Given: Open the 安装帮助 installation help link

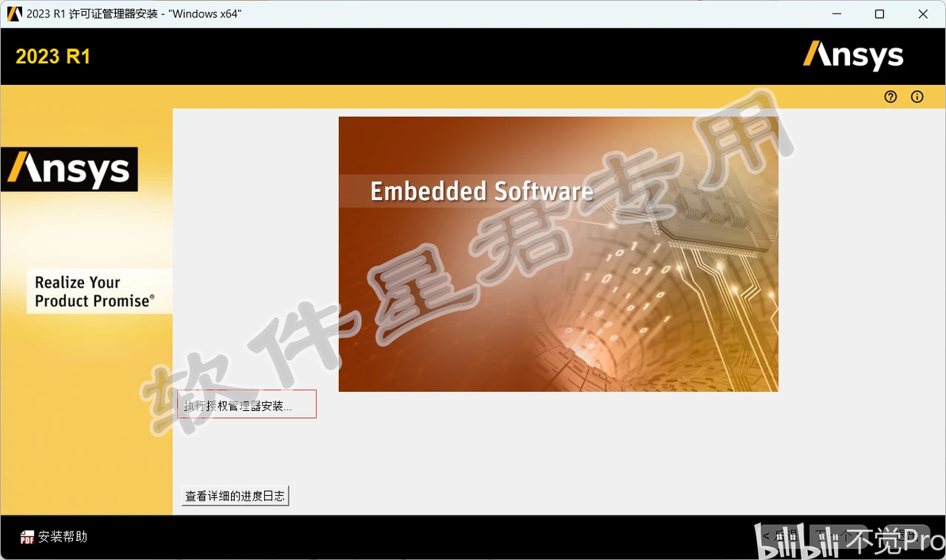Looking at the screenshot, I should tap(63, 536).
